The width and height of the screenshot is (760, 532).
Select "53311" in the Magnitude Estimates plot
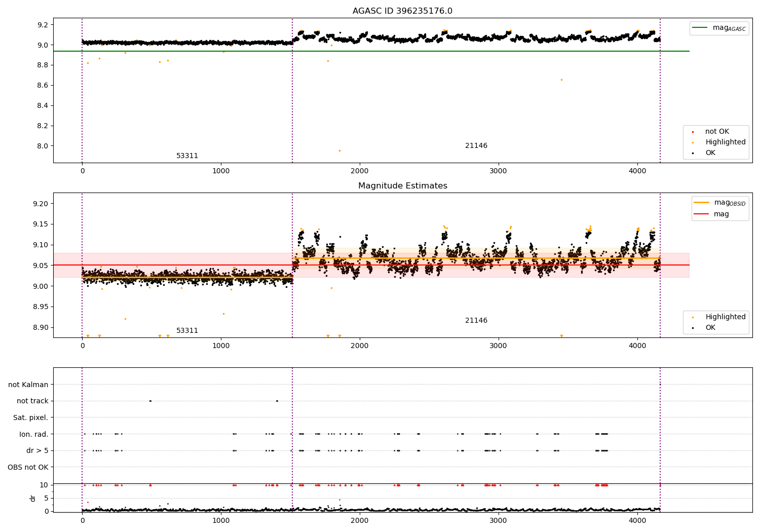click(x=187, y=331)
